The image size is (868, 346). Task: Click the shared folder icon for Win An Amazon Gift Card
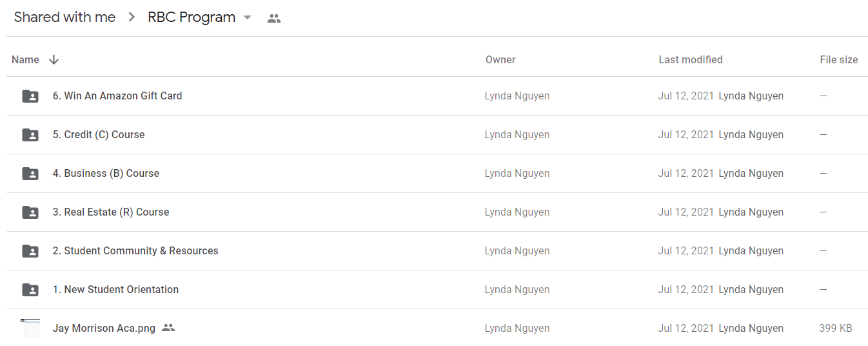coord(30,96)
